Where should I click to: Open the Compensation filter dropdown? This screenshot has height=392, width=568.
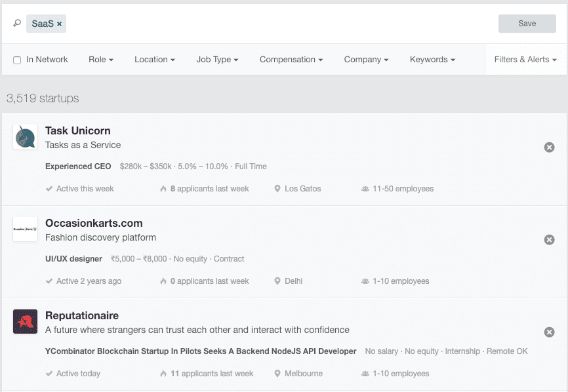coord(291,60)
